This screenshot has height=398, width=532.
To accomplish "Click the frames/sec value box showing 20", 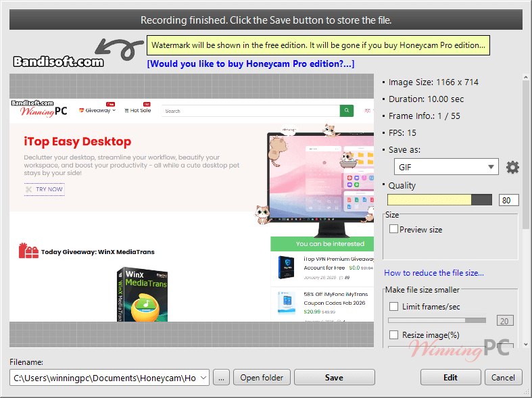I will 505,321.
